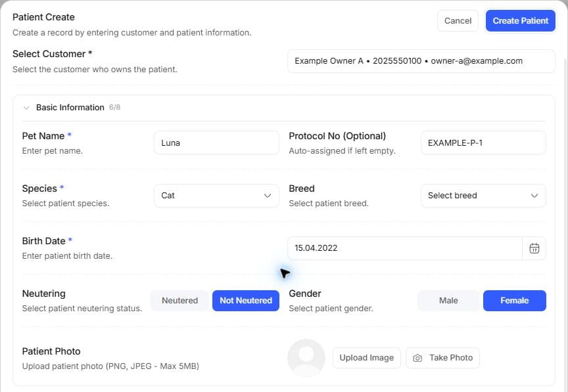
Task: Click into the Pet Name field with Luna
Action: [x=216, y=143]
